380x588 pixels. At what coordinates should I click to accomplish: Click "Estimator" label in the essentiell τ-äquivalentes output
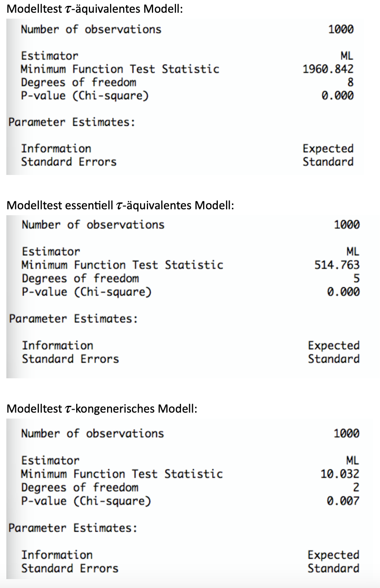pyautogui.click(x=51, y=252)
